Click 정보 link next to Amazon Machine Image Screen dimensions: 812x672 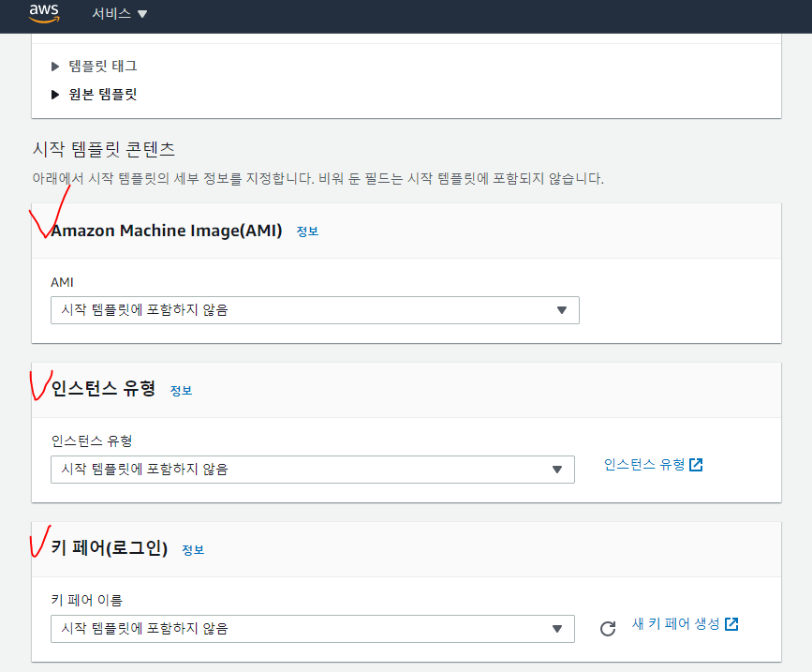tap(307, 231)
